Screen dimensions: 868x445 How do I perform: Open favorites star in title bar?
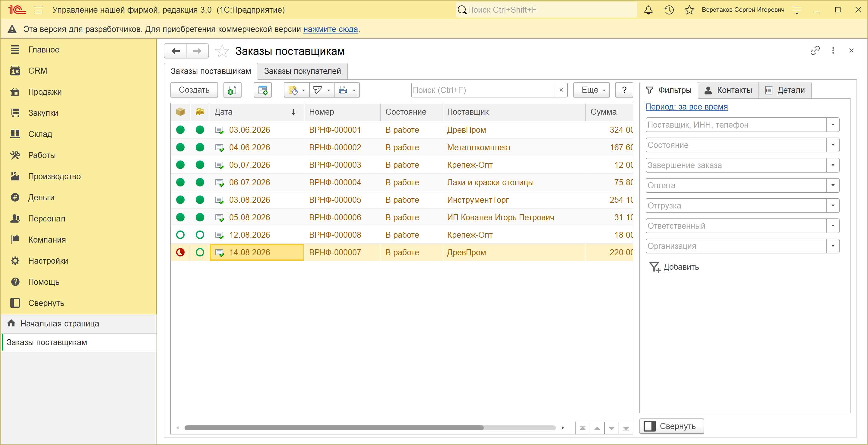pyautogui.click(x=689, y=10)
